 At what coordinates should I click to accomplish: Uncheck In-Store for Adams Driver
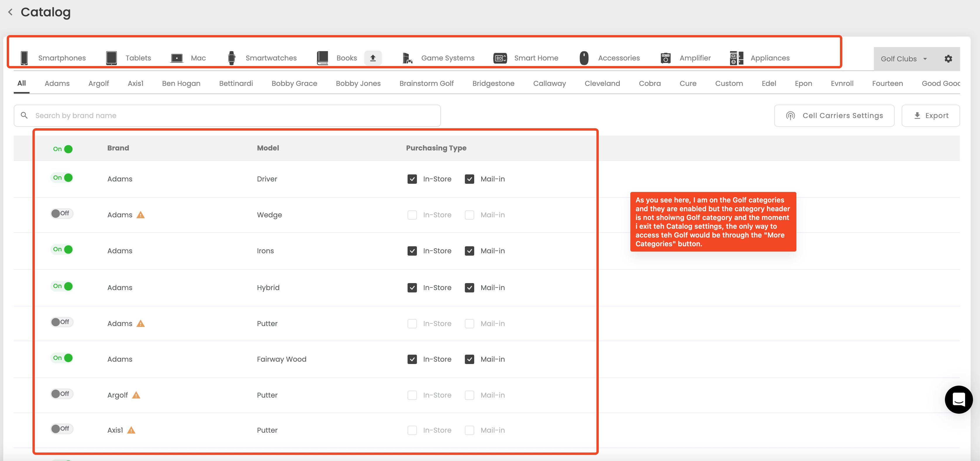(x=412, y=179)
